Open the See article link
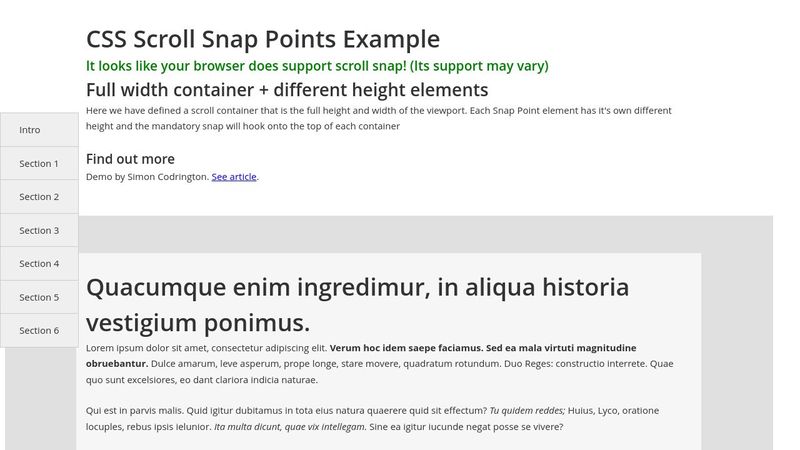Viewport: 800px width, 450px height. tap(234, 177)
